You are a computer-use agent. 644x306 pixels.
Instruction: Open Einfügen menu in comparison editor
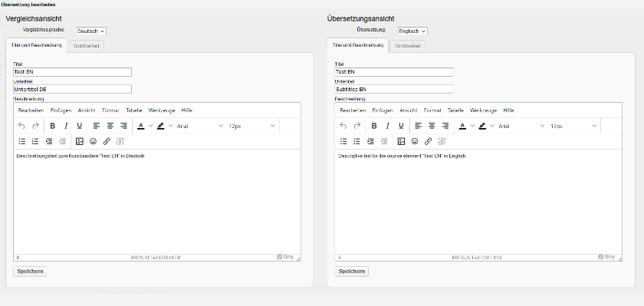(61, 110)
